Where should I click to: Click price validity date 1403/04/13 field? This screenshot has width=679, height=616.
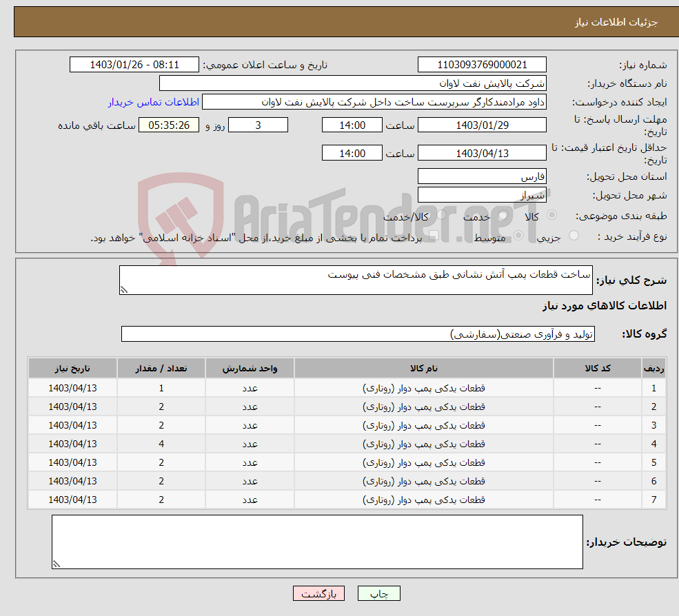(482, 153)
